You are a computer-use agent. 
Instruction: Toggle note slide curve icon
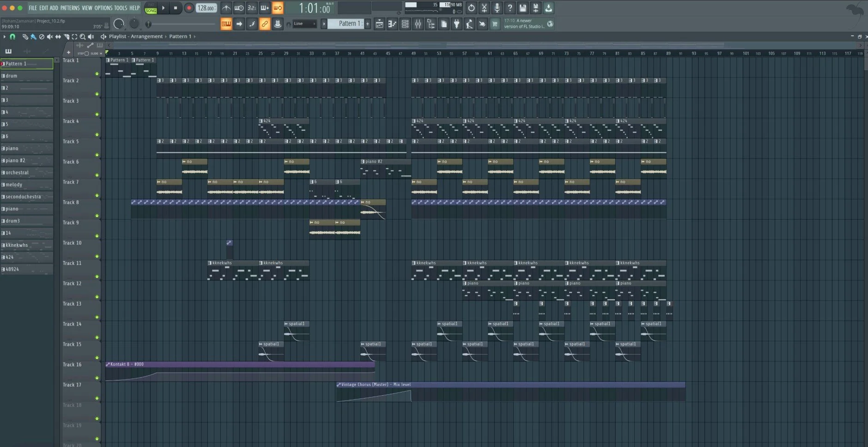click(252, 24)
